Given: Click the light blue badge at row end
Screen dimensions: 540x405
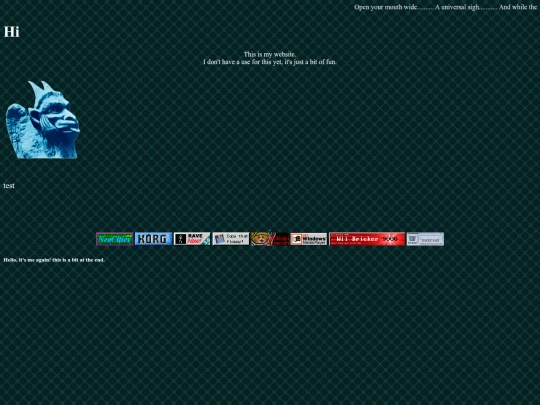Looking at the screenshot, I should tap(425, 239).
